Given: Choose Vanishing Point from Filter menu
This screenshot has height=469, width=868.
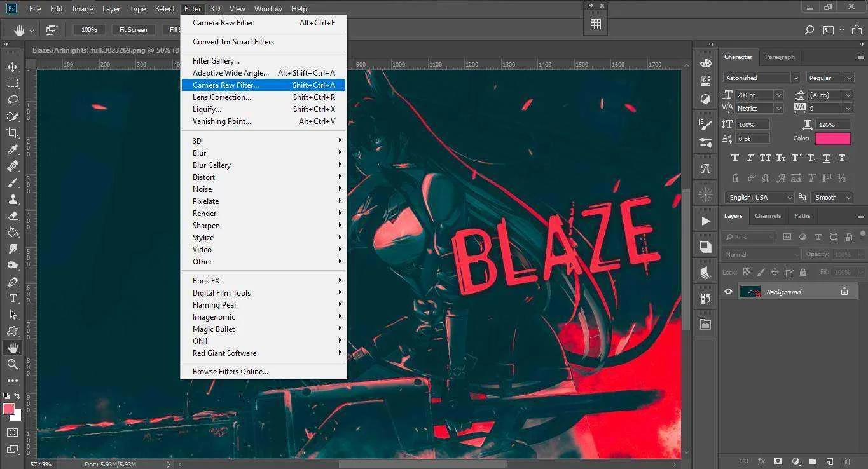Looking at the screenshot, I should click(x=263, y=121).
